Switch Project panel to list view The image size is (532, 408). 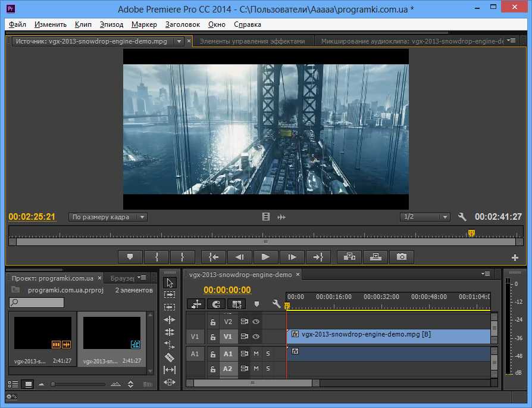click(13, 384)
